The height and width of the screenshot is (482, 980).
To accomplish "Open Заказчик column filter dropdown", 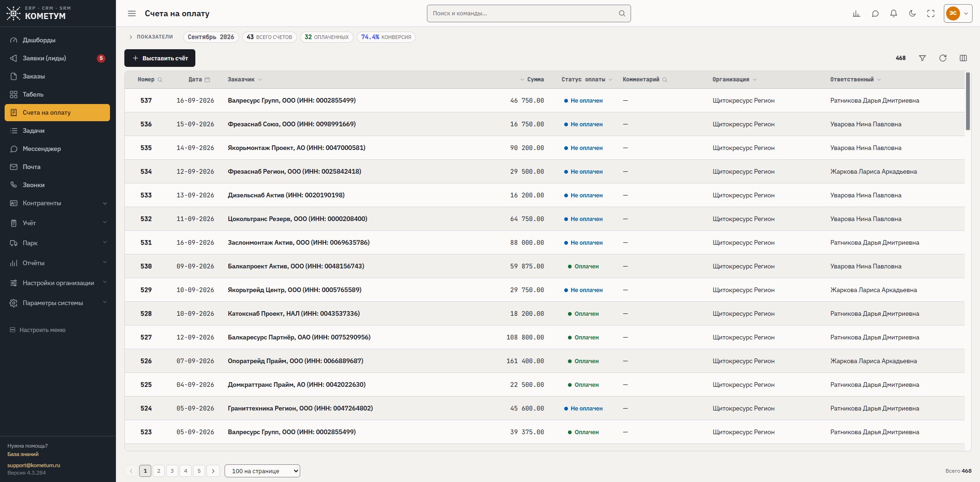I will point(260,80).
